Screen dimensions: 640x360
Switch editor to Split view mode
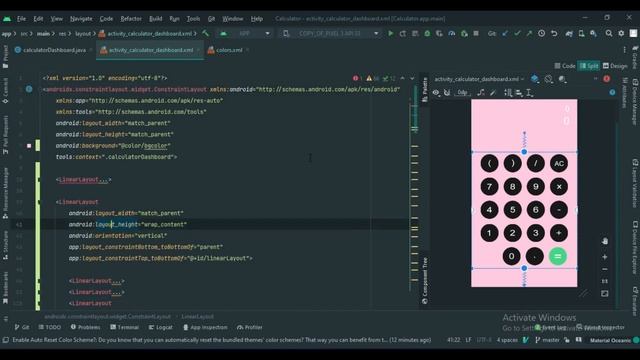coord(589,66)
